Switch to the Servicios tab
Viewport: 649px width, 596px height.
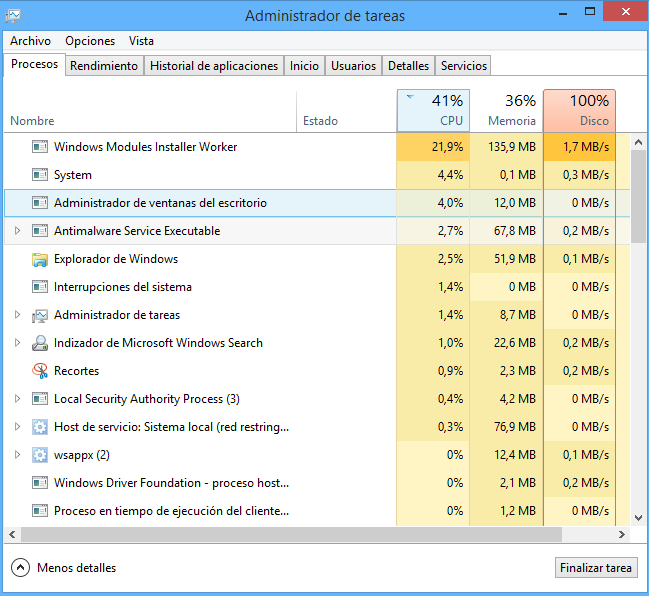point(464,66)
